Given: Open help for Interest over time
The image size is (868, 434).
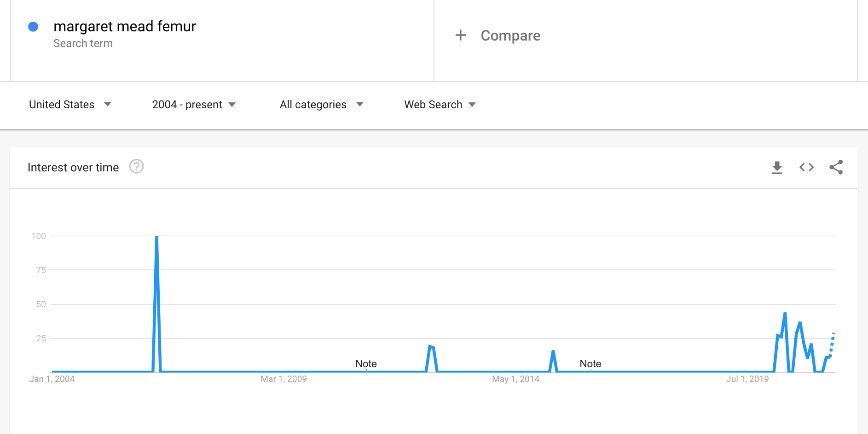Looking at the screenshot, I should [136, 166].
